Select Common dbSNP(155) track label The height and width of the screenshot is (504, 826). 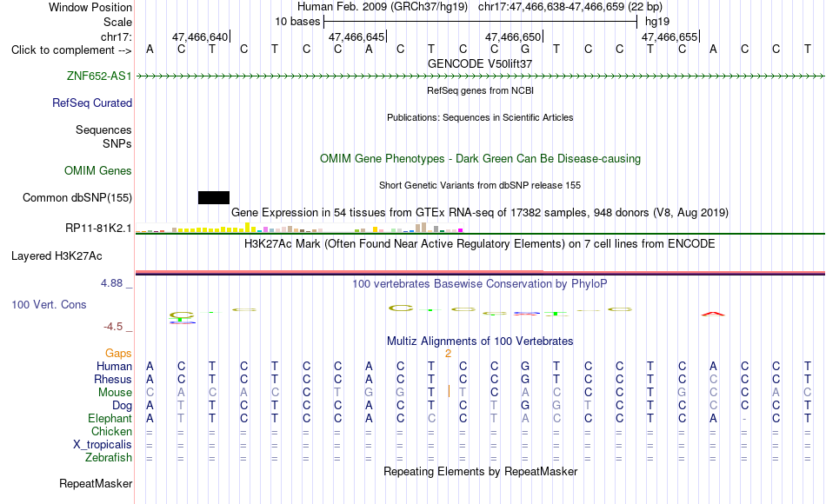click(x=77, y=197)
